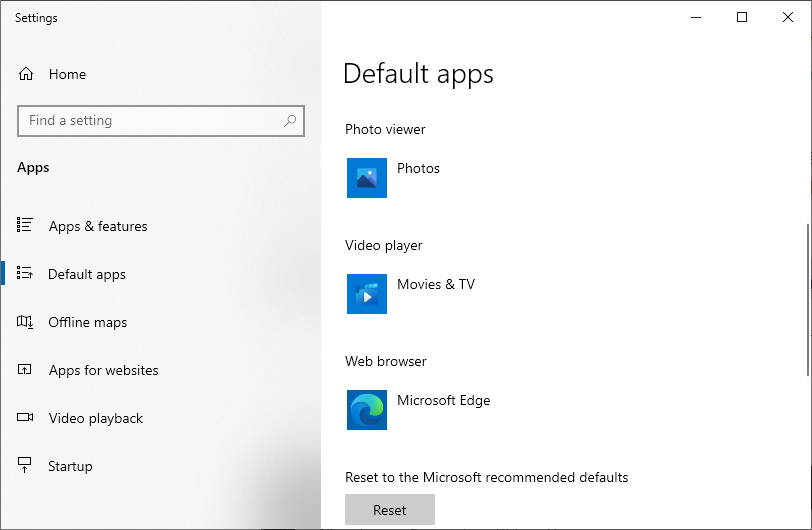Click the Apps & features list icon
The width and height of the screenshot is (812, 530).
click(x=26, y=226)
